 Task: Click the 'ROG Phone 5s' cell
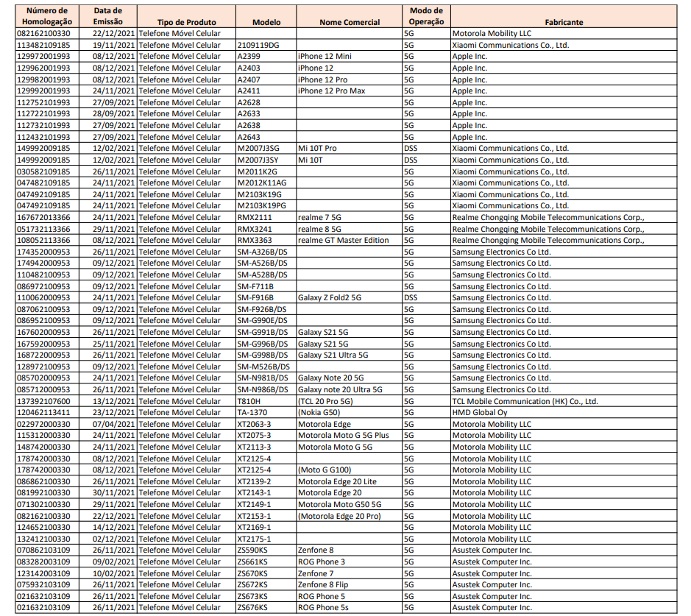coord(350,608)
